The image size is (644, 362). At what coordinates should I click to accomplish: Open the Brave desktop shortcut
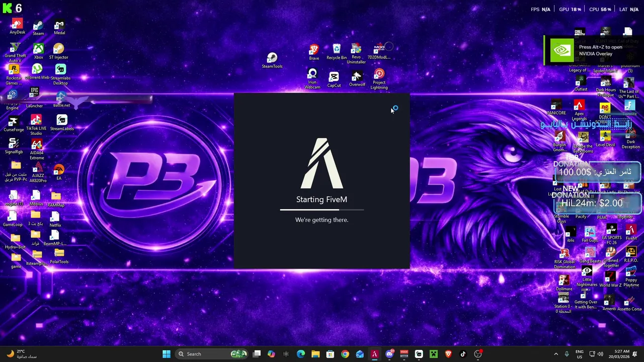[x=314, y=52]
